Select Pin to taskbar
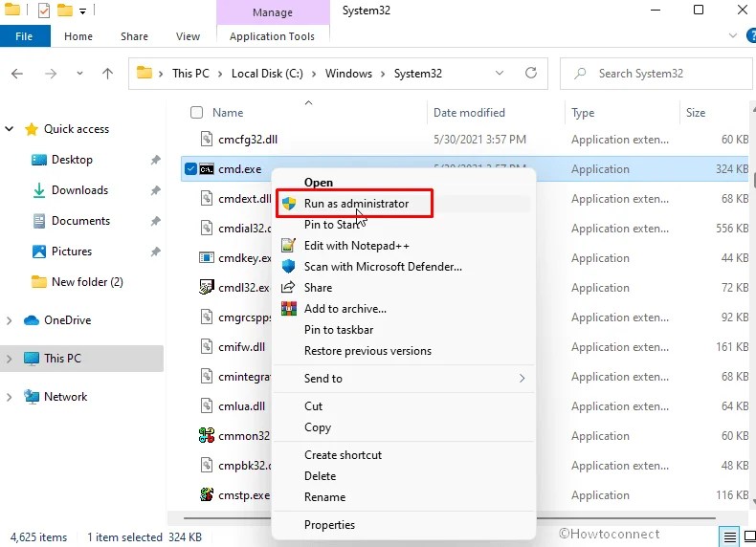The width and height of the screenshot is (756, 547). pyautogui.click(x=339, y=330)
